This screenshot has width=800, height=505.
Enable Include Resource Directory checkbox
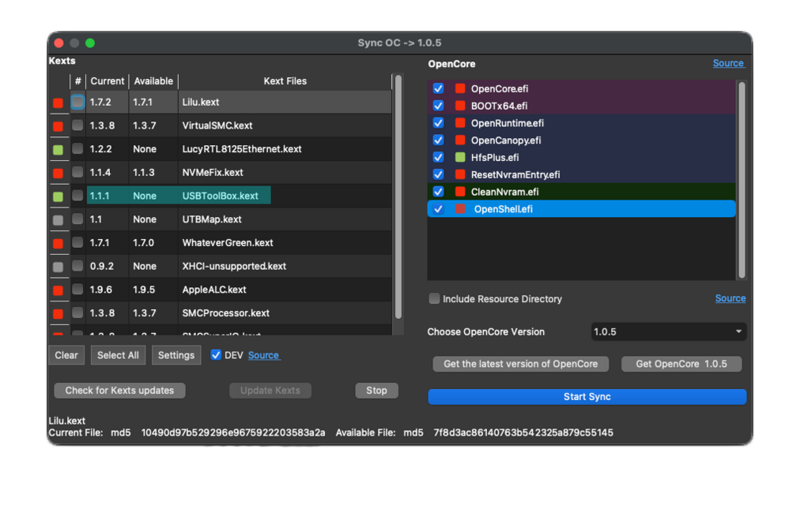[434, 298]
